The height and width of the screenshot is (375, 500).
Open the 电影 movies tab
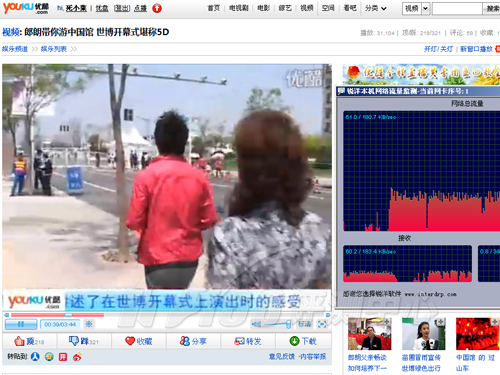click(263, 8)
